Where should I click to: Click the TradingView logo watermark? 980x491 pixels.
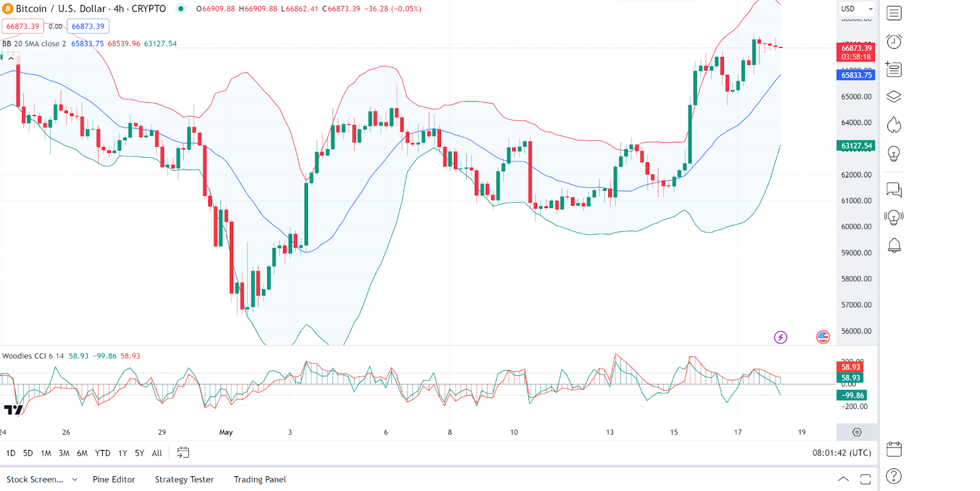[13, 409]
